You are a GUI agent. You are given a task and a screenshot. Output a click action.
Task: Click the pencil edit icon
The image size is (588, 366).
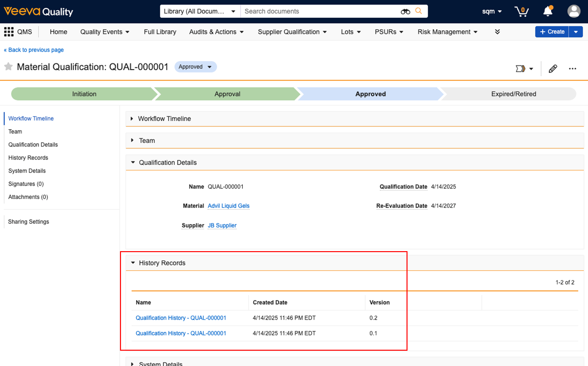tap(553, 69)
